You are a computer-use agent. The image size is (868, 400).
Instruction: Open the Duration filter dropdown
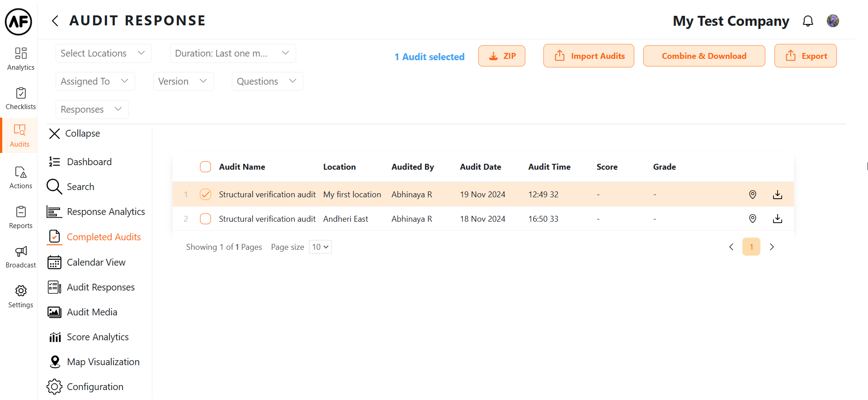click(232, 53)
